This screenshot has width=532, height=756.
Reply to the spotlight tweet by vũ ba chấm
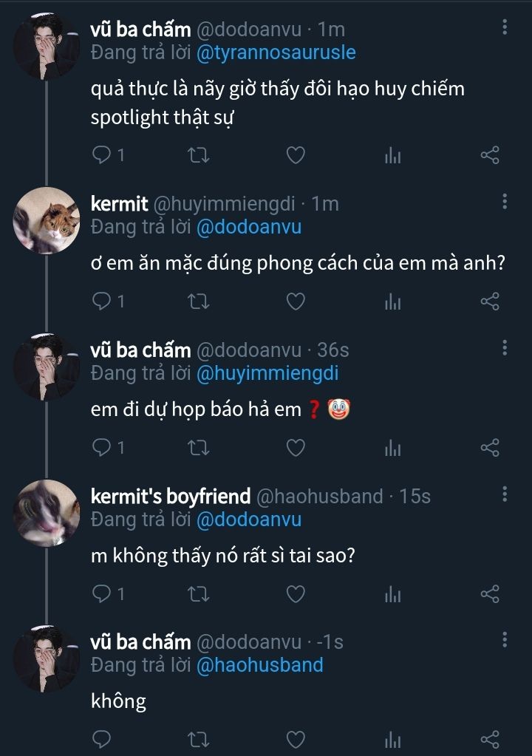point(103,155)
